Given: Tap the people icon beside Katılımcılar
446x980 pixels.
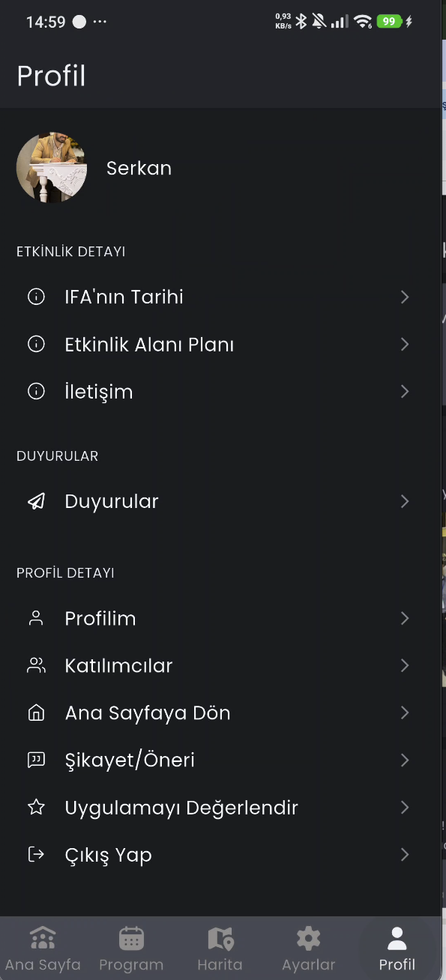Looking at the screenshot, I should pyautogui.click(x=36, y=665).
